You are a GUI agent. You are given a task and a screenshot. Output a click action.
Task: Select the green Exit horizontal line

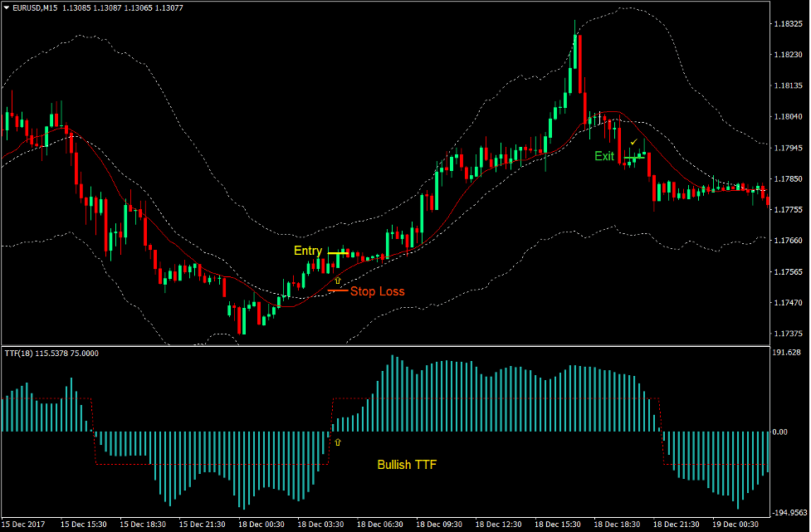pyautogui.click(x=635, y=156)
